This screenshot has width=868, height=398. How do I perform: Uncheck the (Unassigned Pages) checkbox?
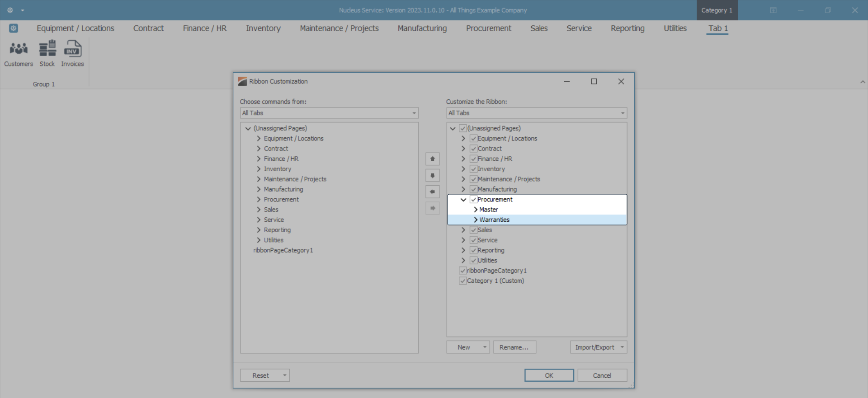click(462, 128)
